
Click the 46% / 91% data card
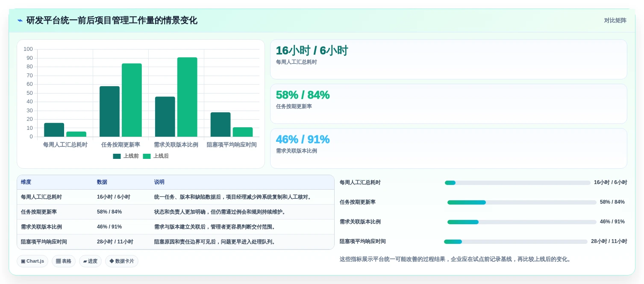(449, 148)
